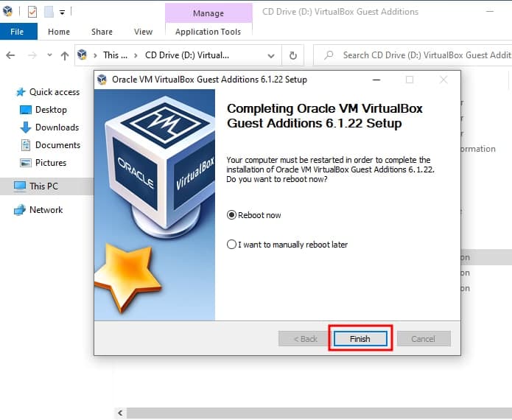512x420 pixels.
Task: Minimize the Guest Additions Setup dialog
Action: click(376, 80)
